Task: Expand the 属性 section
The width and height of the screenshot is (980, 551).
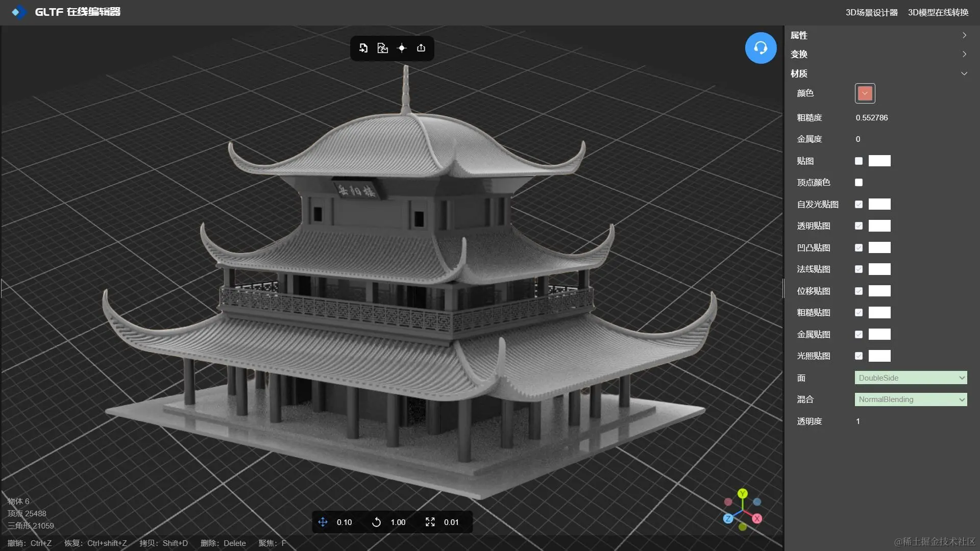Action: click(x=878, y=35)
